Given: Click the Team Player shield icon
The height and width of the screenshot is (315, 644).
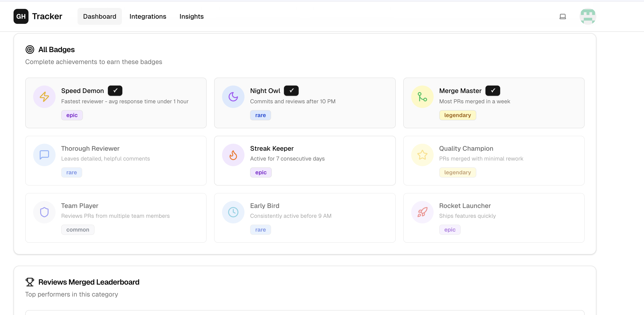Looking at the screenshot, I should (44, 212).
